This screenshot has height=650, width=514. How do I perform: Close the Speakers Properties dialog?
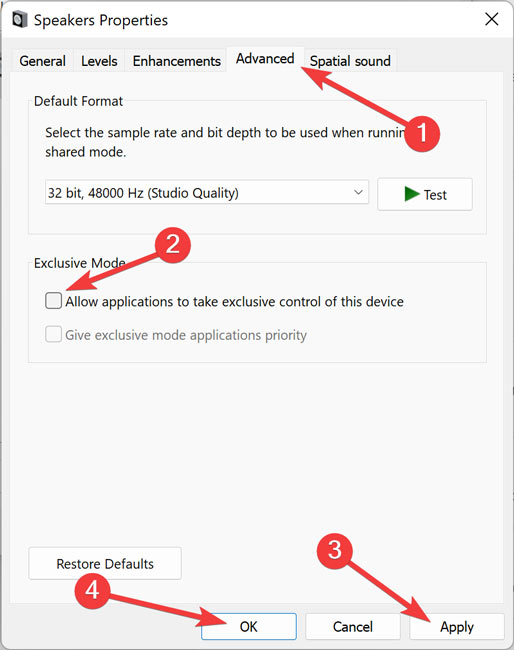click(x=492, y=19)
